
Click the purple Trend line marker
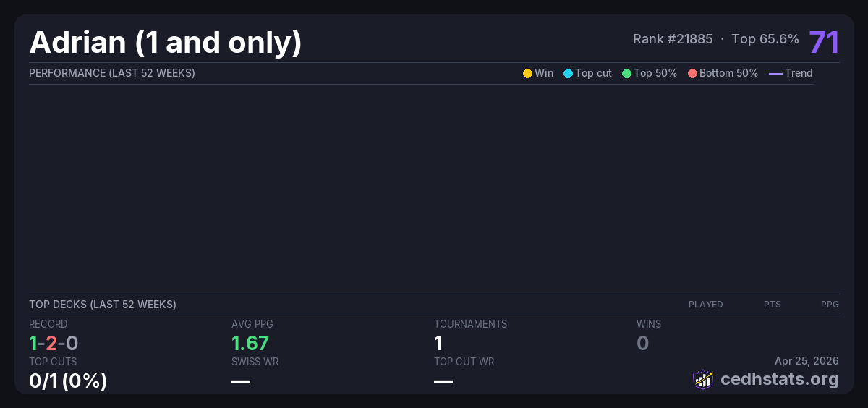pyautogui.click(x=775, y=73)
